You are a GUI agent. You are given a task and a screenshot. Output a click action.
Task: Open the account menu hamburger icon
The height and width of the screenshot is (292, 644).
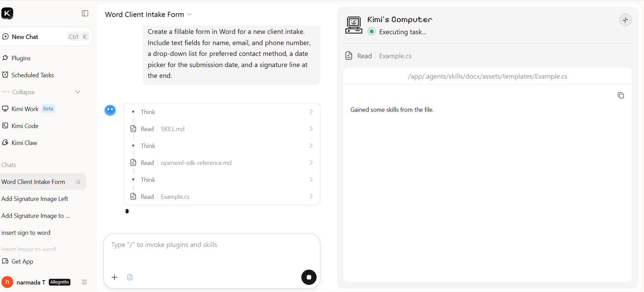click(x=84, y=282)
